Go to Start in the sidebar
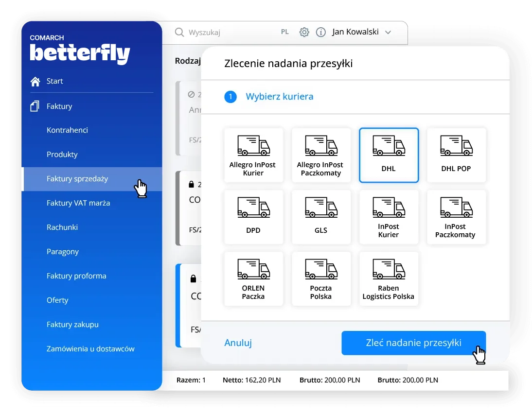The image size is (532, 415). click(x=54, y=81)
